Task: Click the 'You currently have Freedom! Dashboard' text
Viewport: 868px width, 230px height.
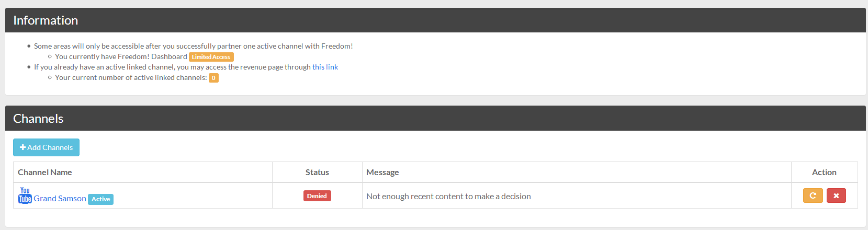Action: [121, 56]
